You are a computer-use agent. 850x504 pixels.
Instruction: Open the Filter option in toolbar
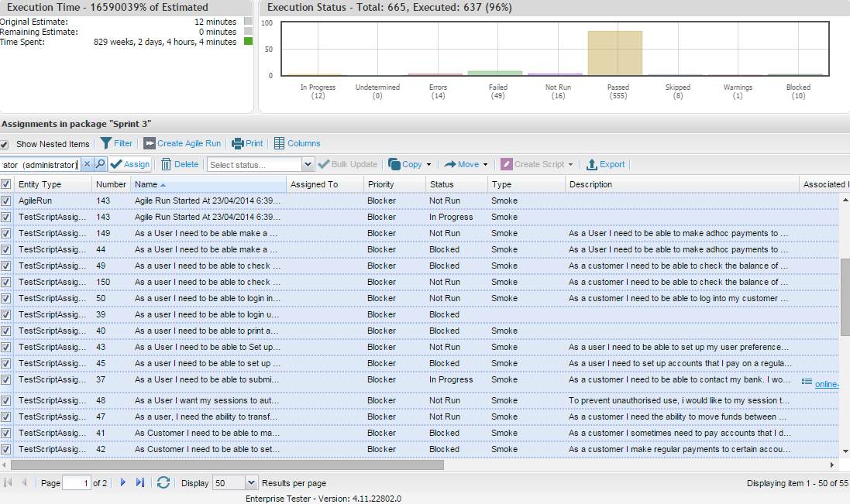click(x=116, y=143)
